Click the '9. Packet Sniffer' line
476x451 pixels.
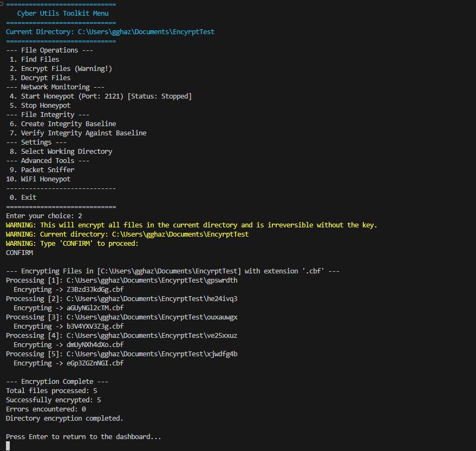click(x=42, y=170)
